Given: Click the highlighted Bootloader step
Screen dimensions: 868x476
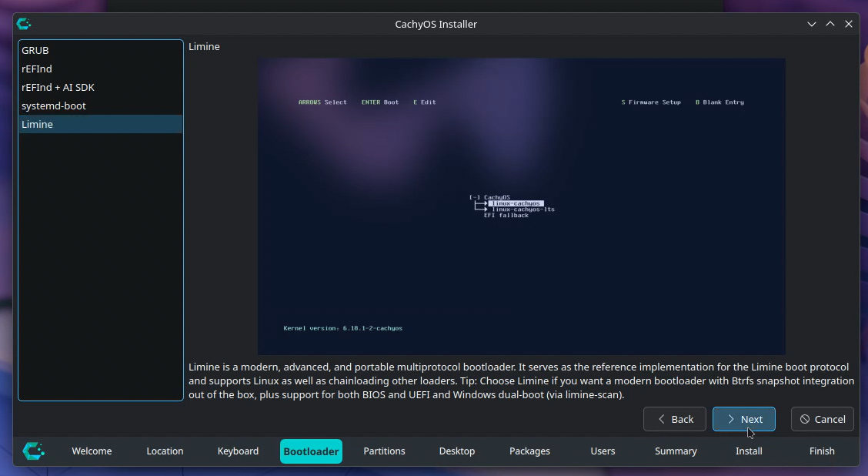Looking at the screenshot, I should tap(311, 451).
